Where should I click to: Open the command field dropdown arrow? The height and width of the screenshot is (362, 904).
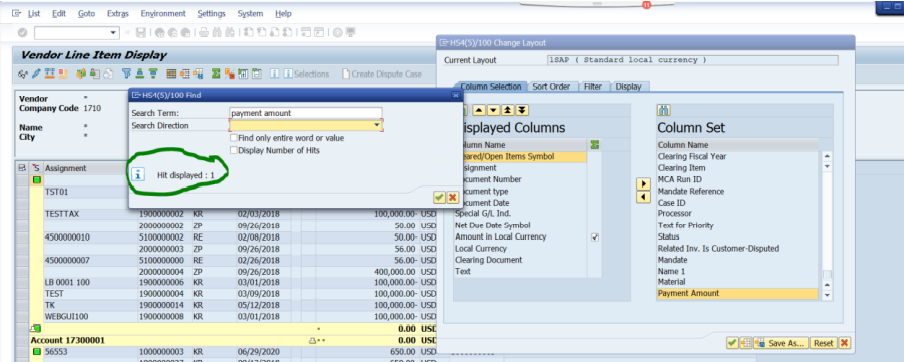point(113,33)
